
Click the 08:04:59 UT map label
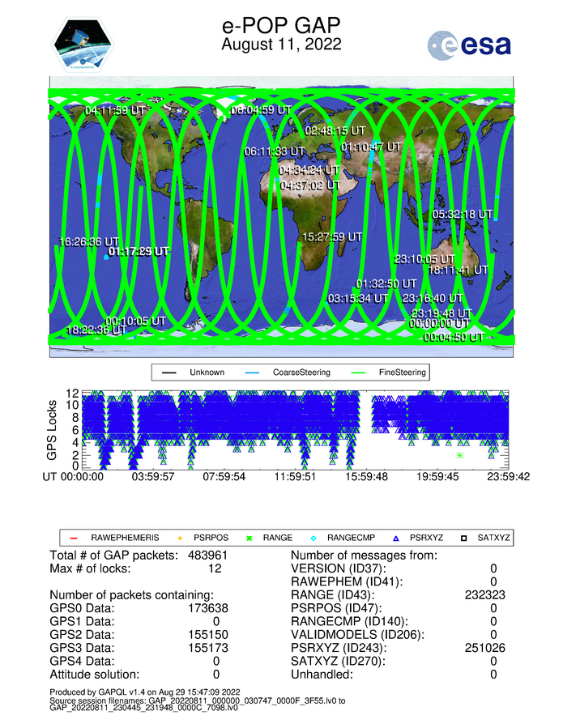pyautogui.click(x=261, y=109)
